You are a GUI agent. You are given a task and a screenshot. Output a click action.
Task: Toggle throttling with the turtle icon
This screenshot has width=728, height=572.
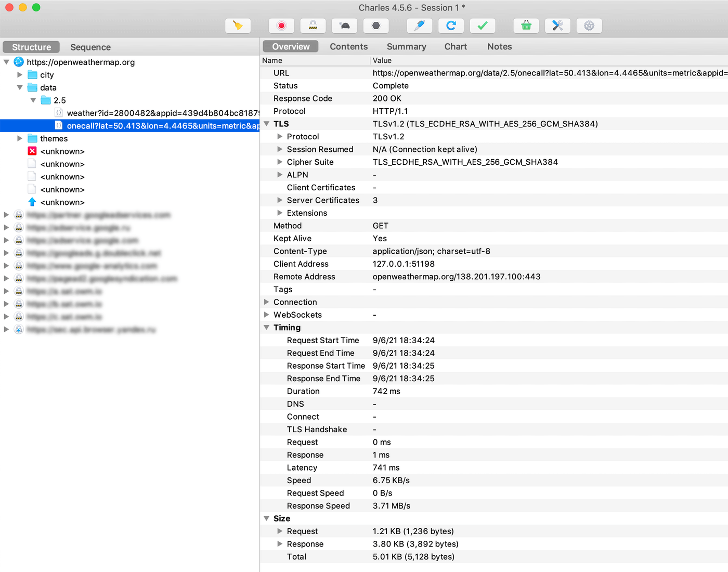345,25
